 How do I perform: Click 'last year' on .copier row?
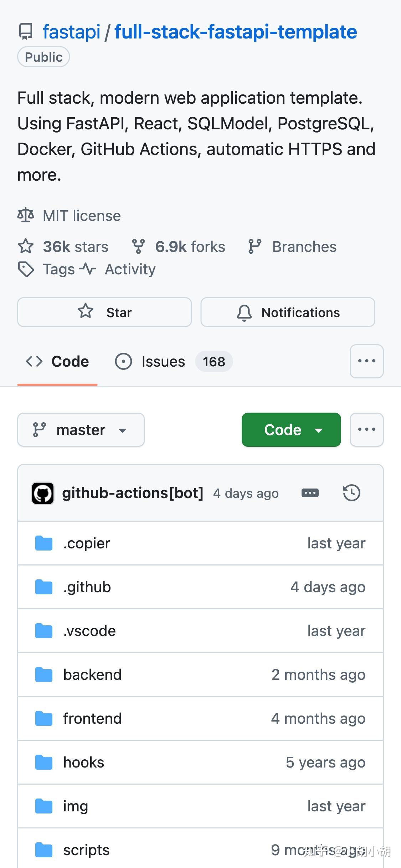coord(336,544)
